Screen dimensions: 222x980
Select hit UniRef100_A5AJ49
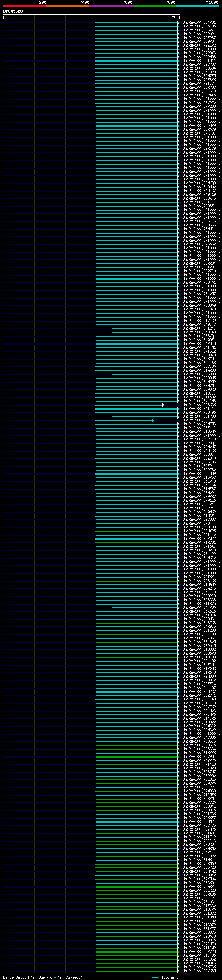pos(199,332)
